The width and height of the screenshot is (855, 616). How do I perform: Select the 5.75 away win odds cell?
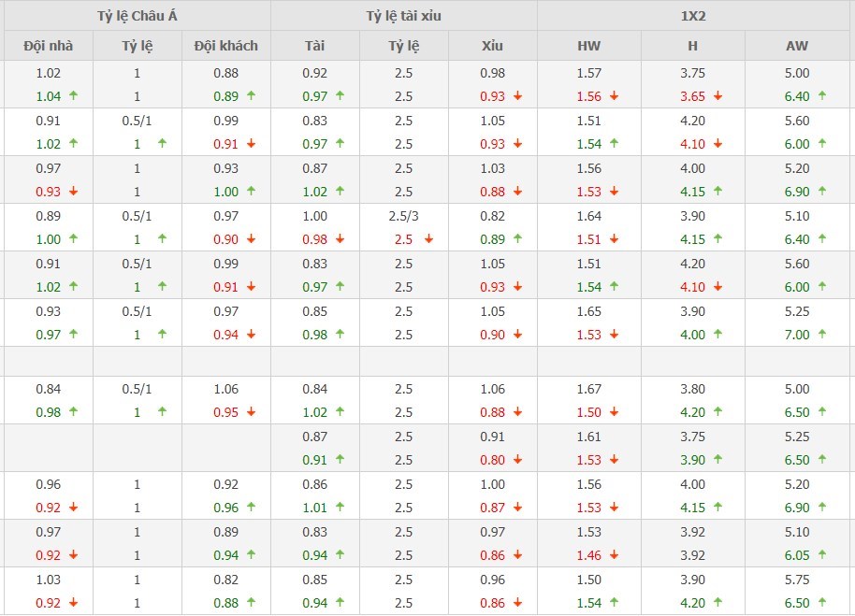(797, 579)
